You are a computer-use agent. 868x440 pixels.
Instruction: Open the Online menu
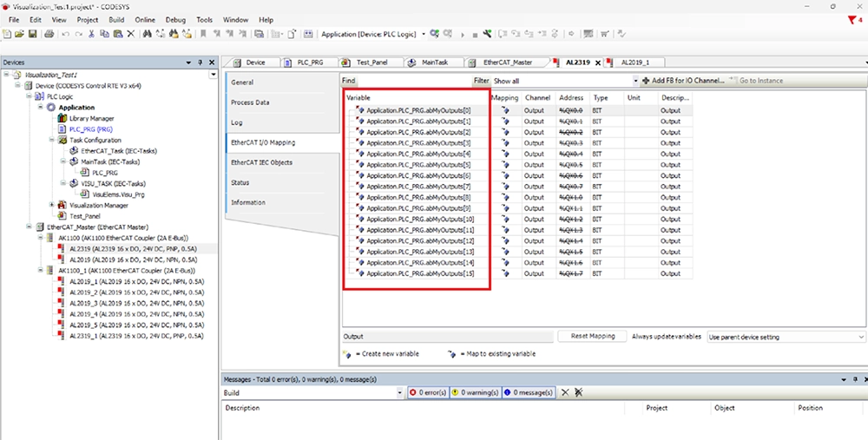click(145, 20)
